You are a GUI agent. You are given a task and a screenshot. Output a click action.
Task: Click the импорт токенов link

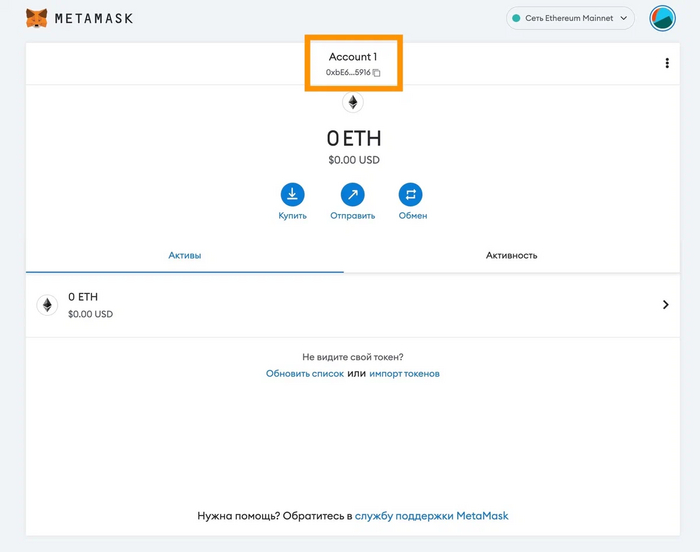pyautogui.click(x=404, y=374)
